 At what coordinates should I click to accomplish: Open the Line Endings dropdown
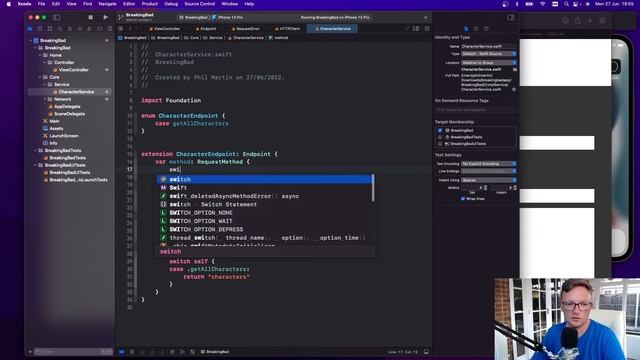(x=489, y=171)
